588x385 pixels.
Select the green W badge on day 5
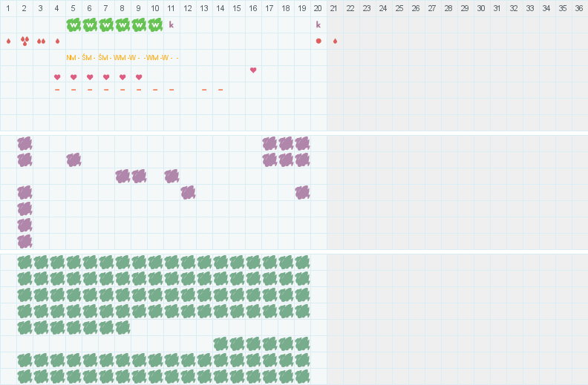pos(73,24)
